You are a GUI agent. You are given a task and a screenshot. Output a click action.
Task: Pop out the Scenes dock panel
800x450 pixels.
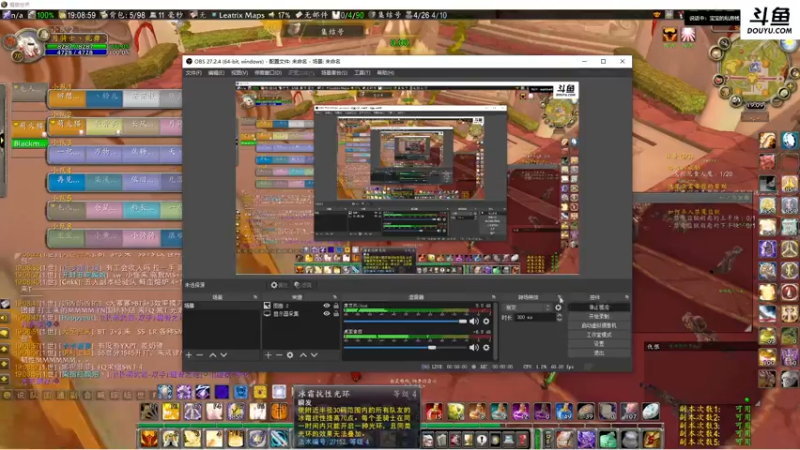255,297
